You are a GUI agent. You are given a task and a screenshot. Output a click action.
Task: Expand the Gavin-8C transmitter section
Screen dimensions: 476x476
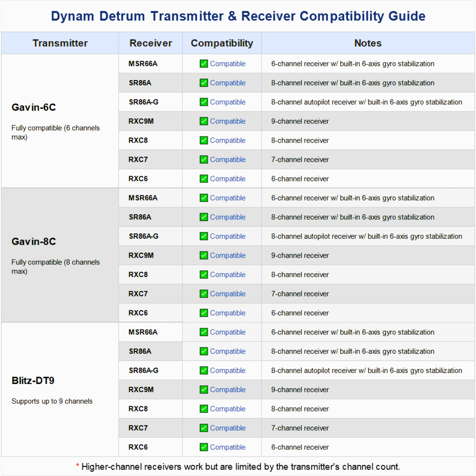(x=33, y=241)
